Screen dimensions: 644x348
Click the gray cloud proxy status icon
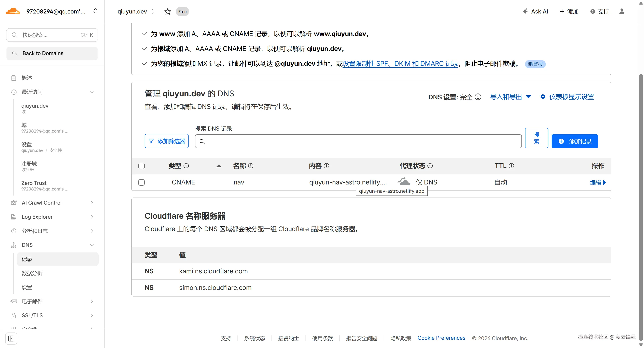404,182
